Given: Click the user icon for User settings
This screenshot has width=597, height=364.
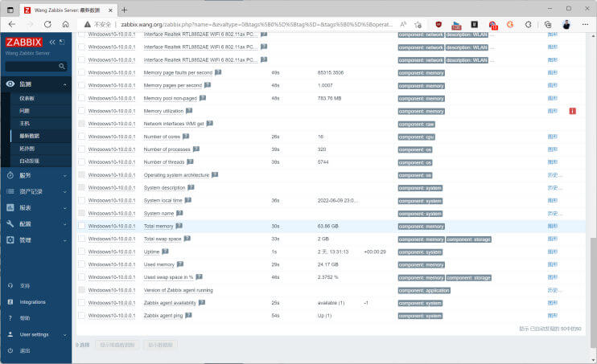Looking at the screenshot, I should click(10, 334).
